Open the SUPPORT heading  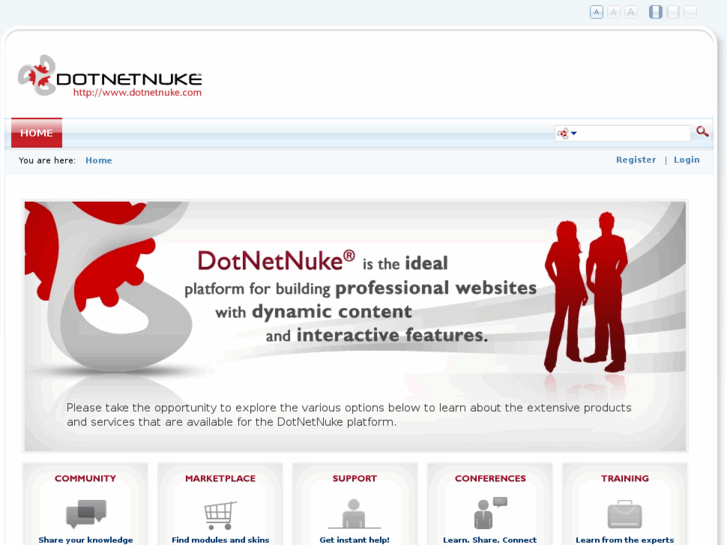tap(355, 479)
